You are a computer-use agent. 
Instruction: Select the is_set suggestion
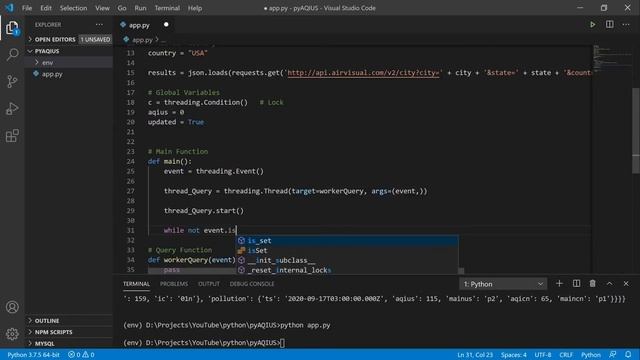click(347, 241)
